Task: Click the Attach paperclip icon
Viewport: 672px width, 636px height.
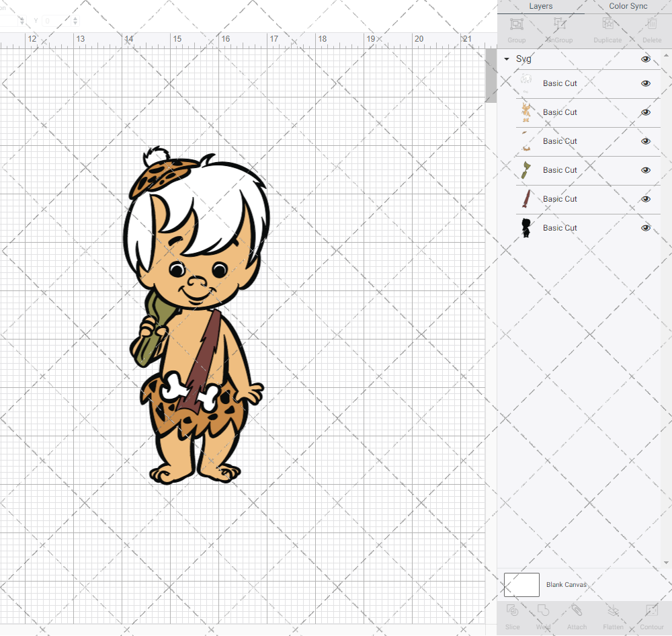Action: pyautogui.click(x=577, y=610)
